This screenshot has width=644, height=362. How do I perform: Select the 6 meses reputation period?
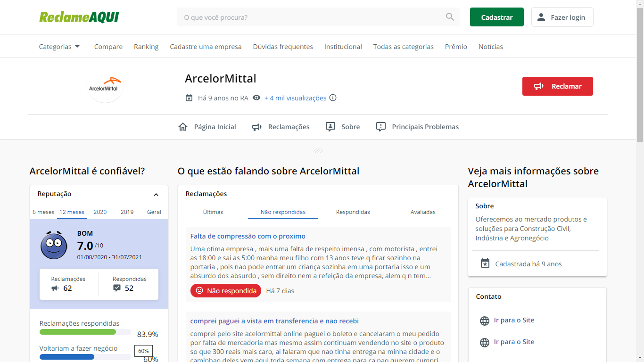(43, 212)
